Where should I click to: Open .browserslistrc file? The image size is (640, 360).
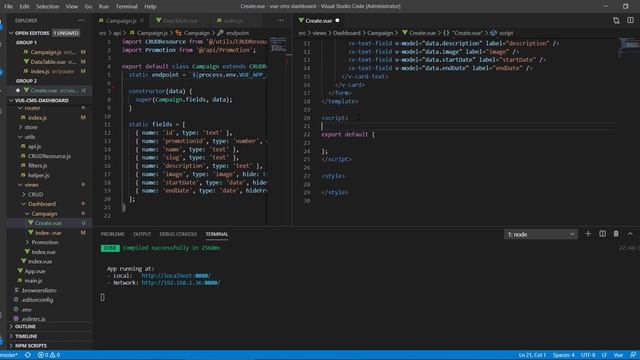tap(39, 290)
